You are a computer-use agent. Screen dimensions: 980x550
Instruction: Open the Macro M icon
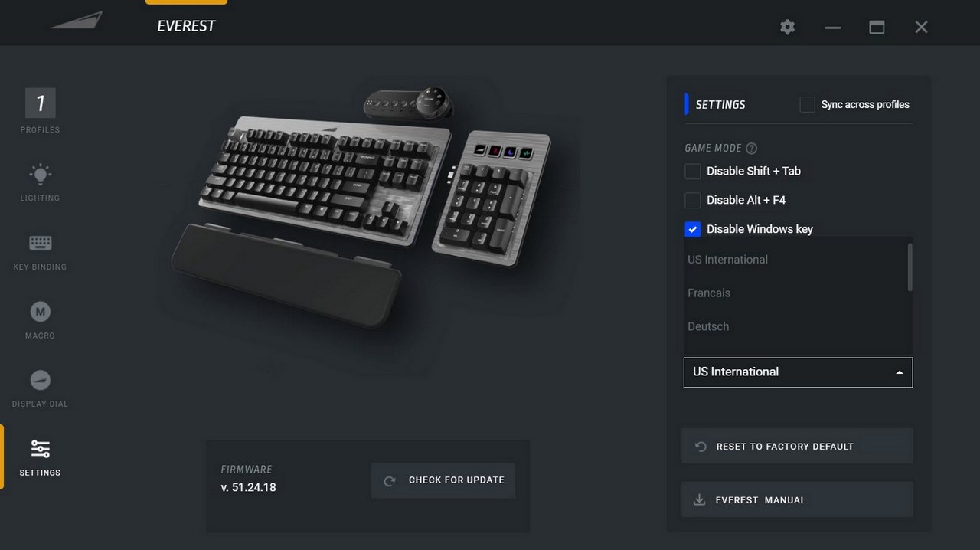pyautogui.click(x=40, y=311)
